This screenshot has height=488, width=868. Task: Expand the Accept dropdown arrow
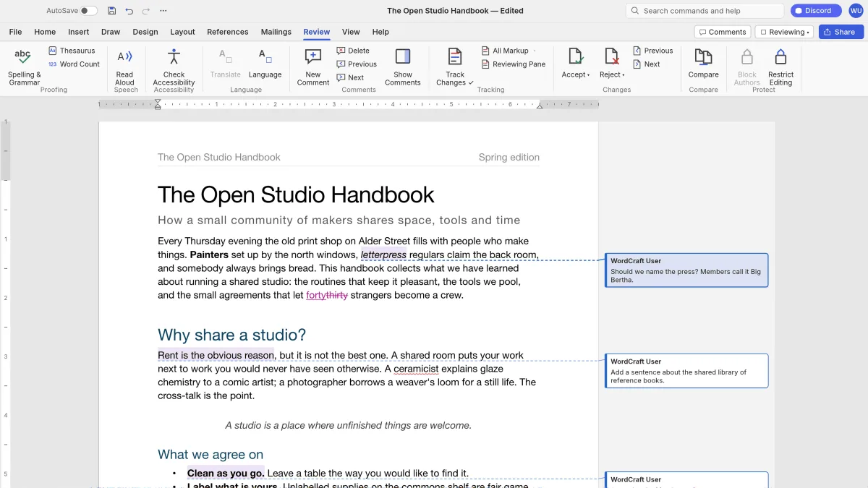[x=588, y=75]
